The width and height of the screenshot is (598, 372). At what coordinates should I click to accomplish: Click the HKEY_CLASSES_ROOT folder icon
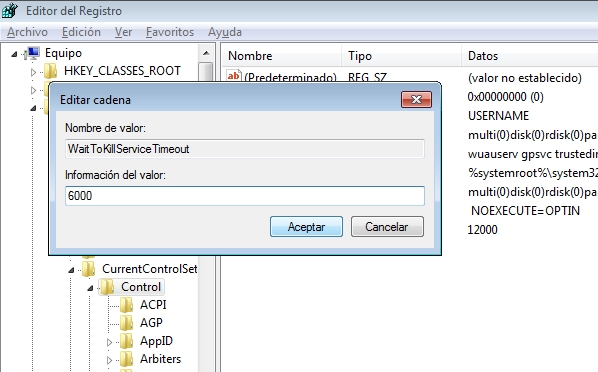tap(50, 71)
